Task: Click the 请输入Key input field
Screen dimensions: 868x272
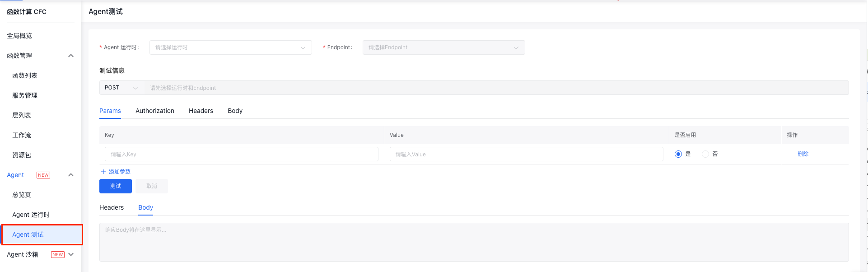Action: pos(241,154)
